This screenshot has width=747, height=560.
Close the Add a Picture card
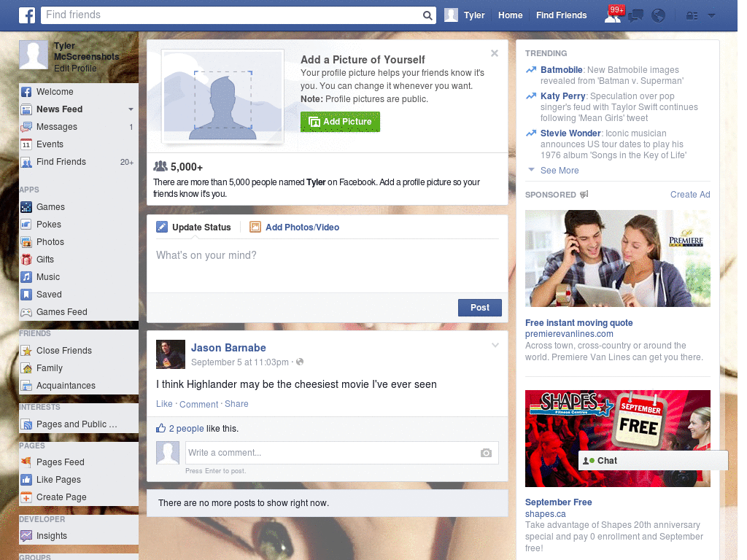(x=495, y=53)
